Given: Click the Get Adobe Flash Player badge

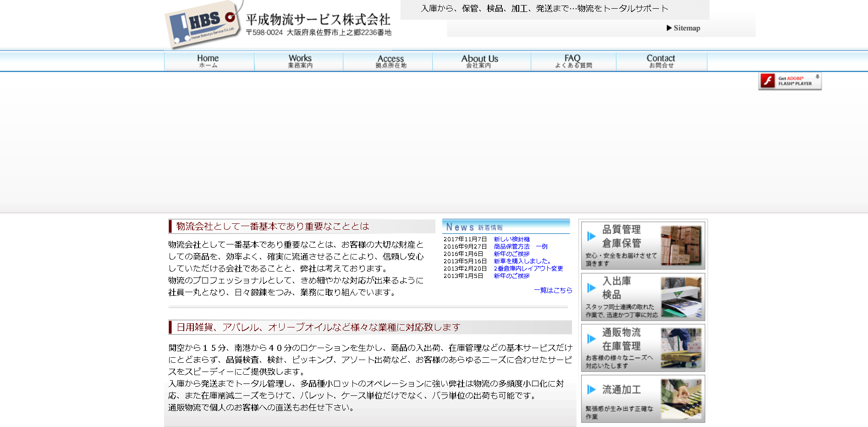Looking at the screenshot, I should point(789,81).
